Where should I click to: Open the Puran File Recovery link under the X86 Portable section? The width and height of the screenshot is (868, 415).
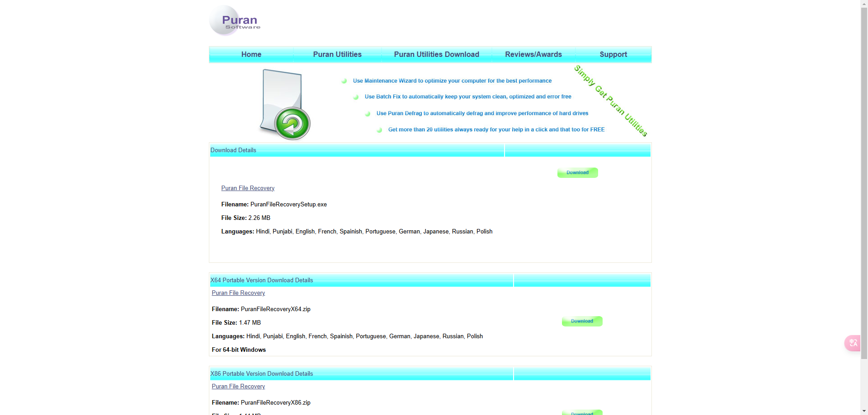[x=238, y=387]
